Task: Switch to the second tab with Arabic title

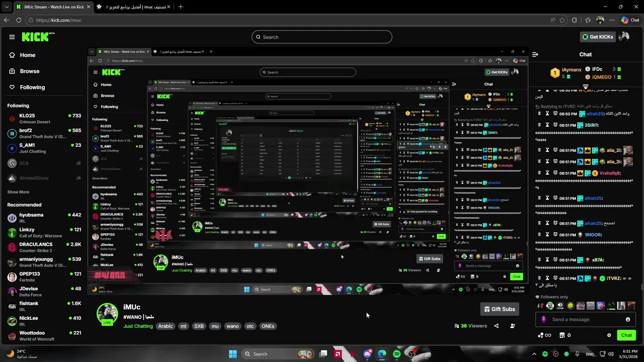Action: (133, 7)
